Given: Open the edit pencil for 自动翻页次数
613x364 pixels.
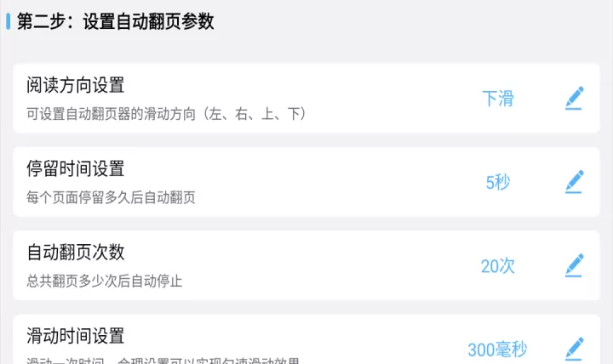Looking at the screenshot, I should (x=575, y=265).
